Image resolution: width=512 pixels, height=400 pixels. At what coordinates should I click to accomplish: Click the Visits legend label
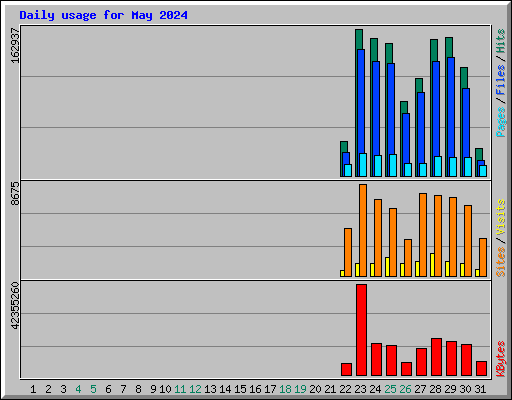[500, 218]
